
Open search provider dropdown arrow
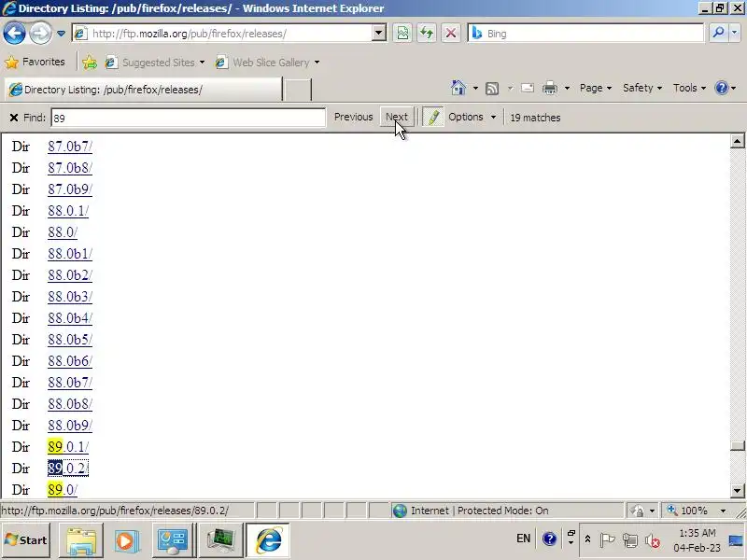[735, 34]
